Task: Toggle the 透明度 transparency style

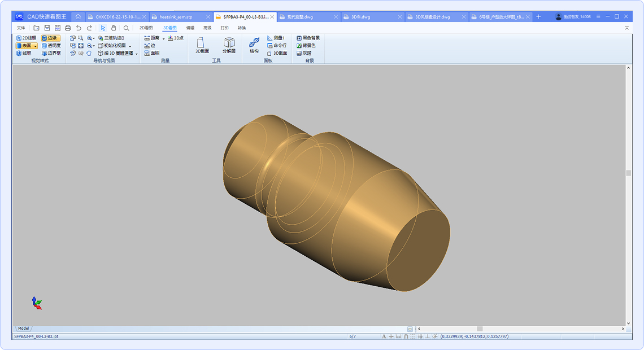Action: [x=51, y=46]
